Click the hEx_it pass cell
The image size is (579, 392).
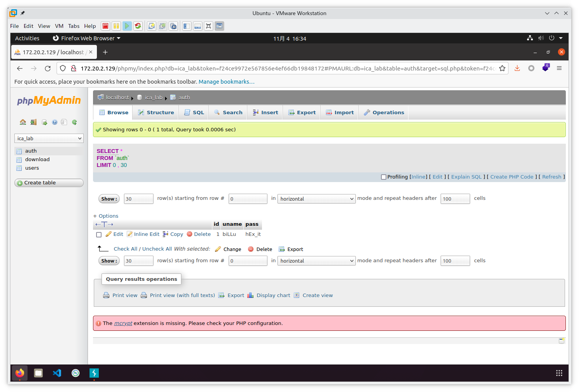pos(253,234)
